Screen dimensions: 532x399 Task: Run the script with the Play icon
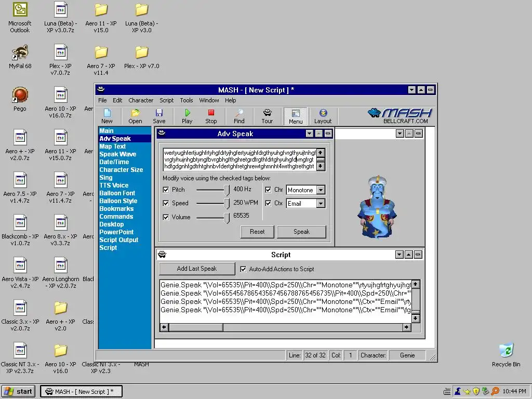point(187,116)
